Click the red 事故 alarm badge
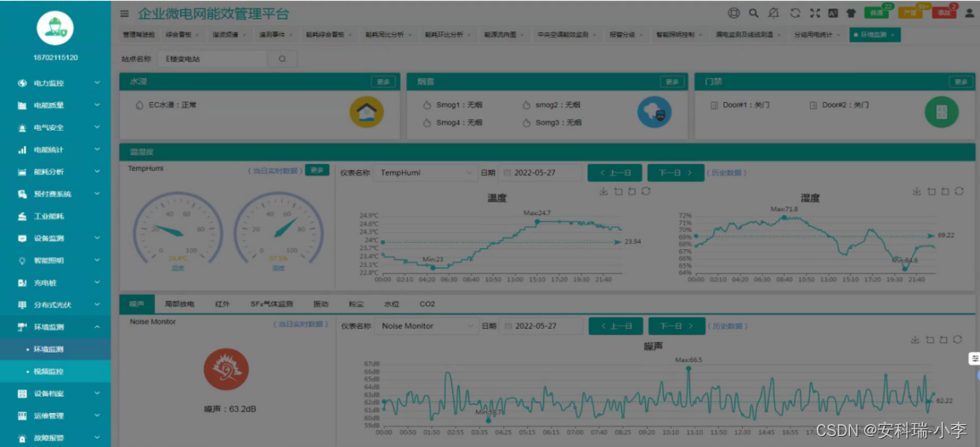980x447 pixels. pos(945,12)
